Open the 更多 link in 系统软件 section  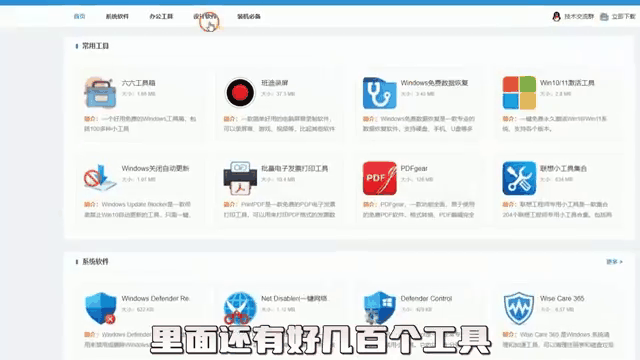614,262
